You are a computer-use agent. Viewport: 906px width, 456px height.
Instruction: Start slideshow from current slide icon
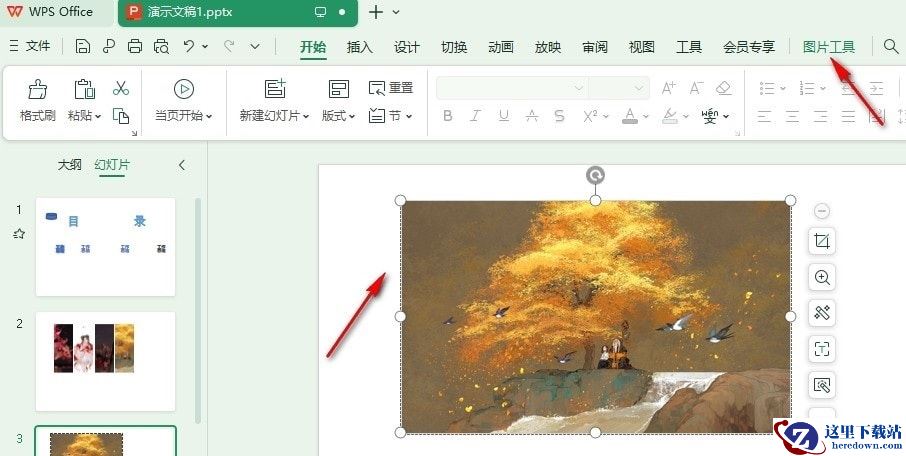184,89
